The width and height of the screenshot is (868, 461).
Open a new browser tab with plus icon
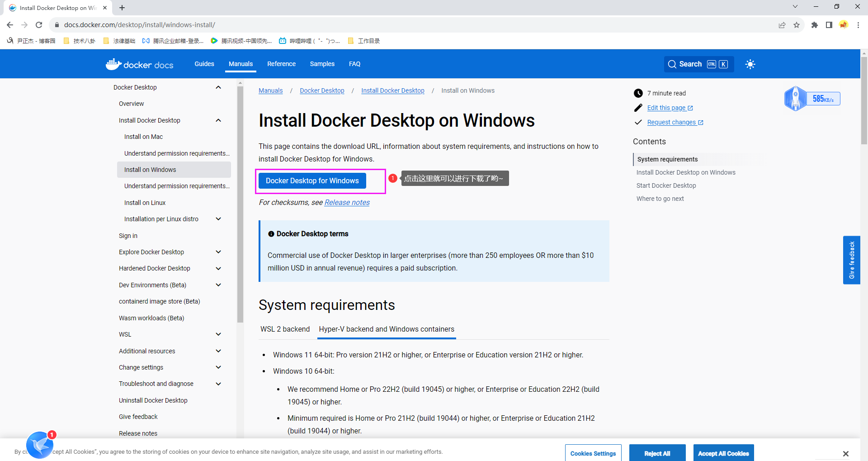click(122, 8)
